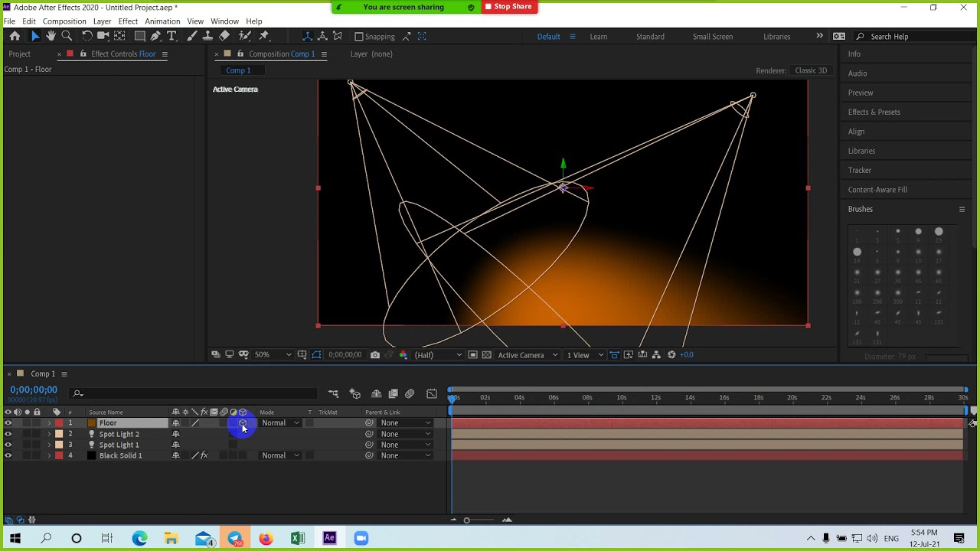This screenshot has height=551, width=980.
Task: Open Composition Mini-Flowchart in timeline
Action: (x=333, y=393)
